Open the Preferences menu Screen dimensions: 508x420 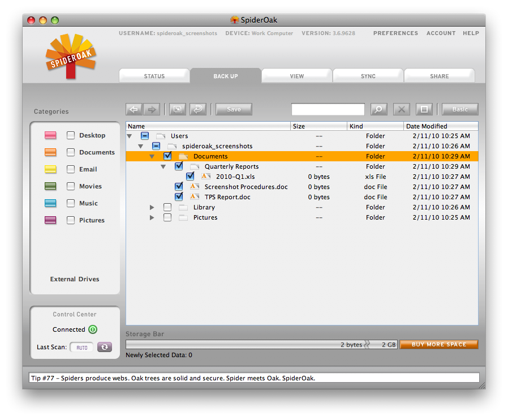point(395,33)
